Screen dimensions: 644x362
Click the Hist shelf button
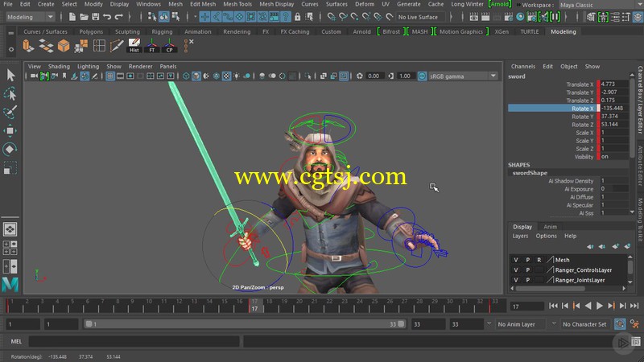(x=134, y=46)
